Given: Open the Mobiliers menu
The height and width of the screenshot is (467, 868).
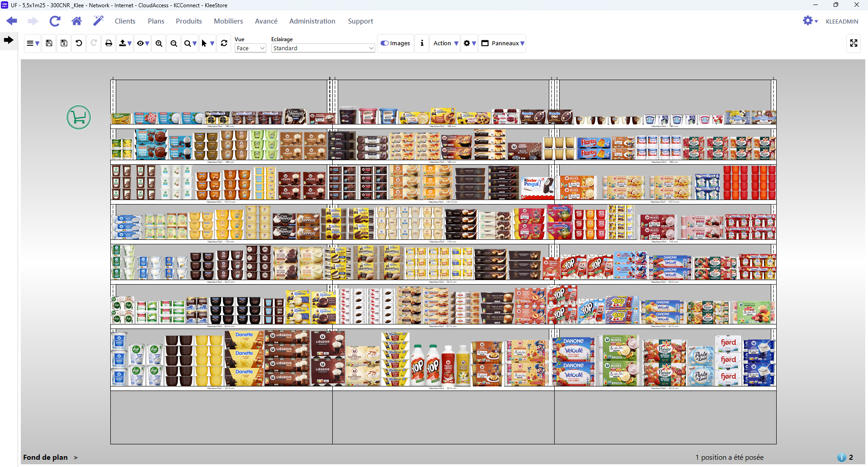Looking at the screenshot, I should coord(228,21).
